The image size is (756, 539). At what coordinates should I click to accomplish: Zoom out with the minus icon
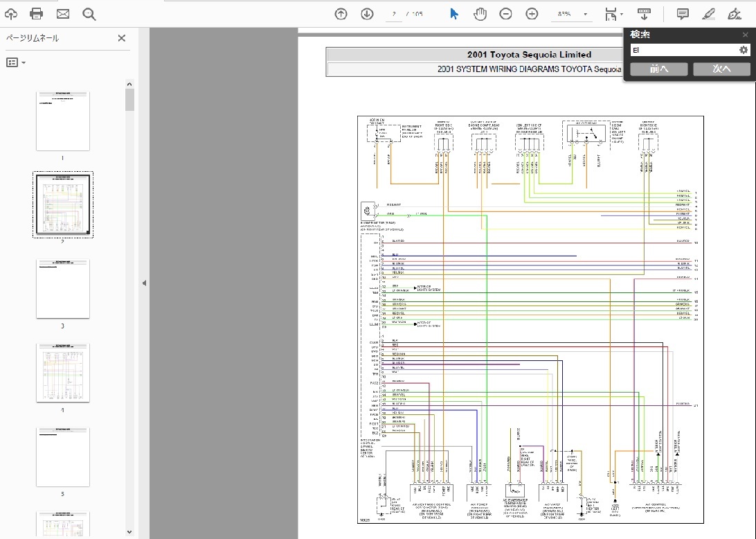(x=506, y=14)
